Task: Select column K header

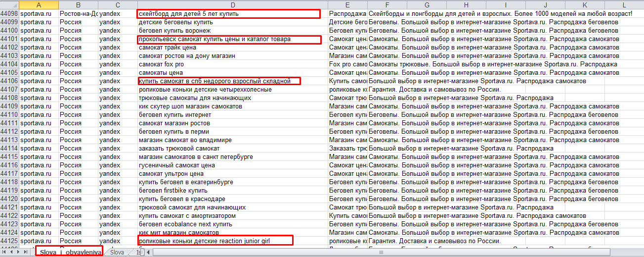Action: click(585, 5)
